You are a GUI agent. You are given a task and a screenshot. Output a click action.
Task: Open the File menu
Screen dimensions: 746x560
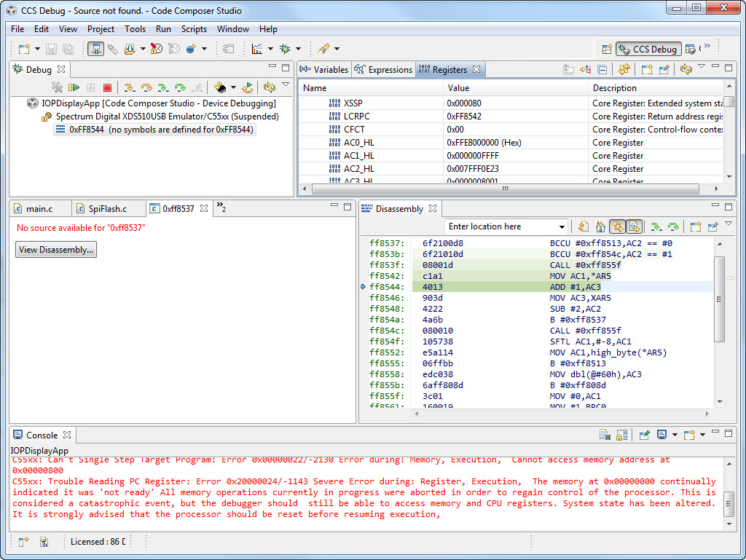(17, 29)
